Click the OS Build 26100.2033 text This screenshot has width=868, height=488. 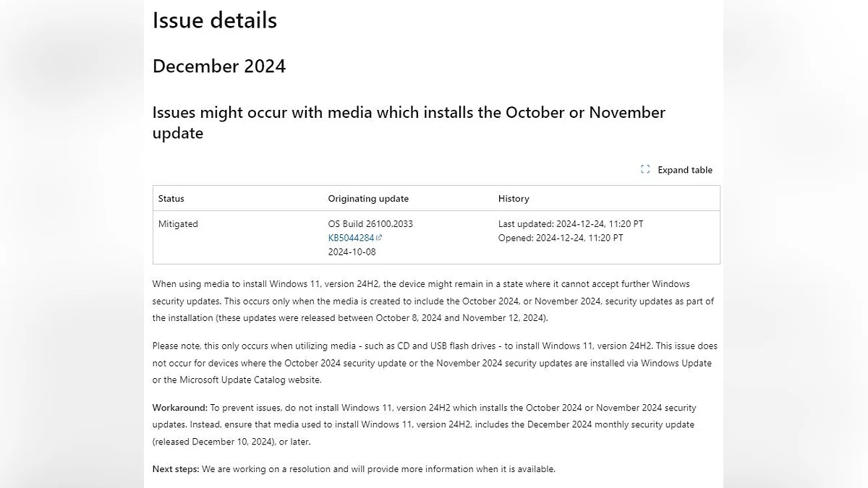pyautogui.click(x=370, y=224)
